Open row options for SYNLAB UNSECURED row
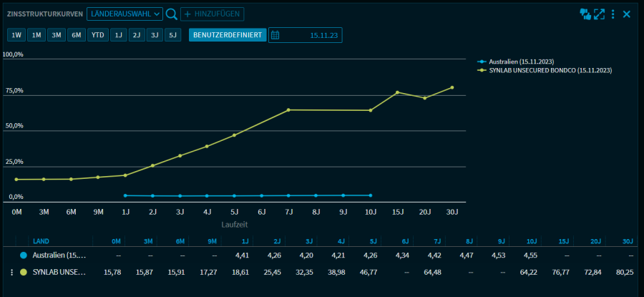This screenshot has width=644, height=297. click(x=11, y=272)
